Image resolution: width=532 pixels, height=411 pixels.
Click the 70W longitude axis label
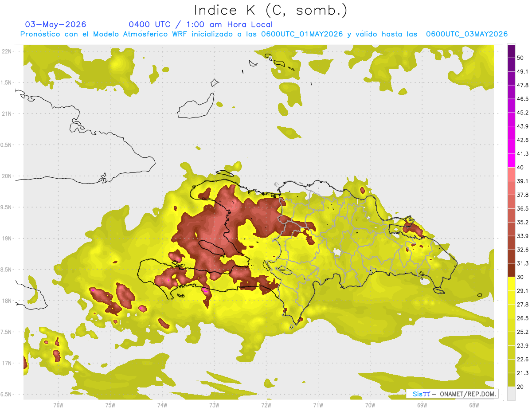370,405
